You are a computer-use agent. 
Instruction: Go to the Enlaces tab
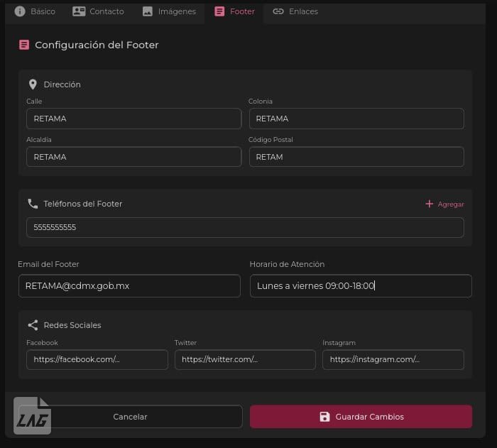click(295, 11)
